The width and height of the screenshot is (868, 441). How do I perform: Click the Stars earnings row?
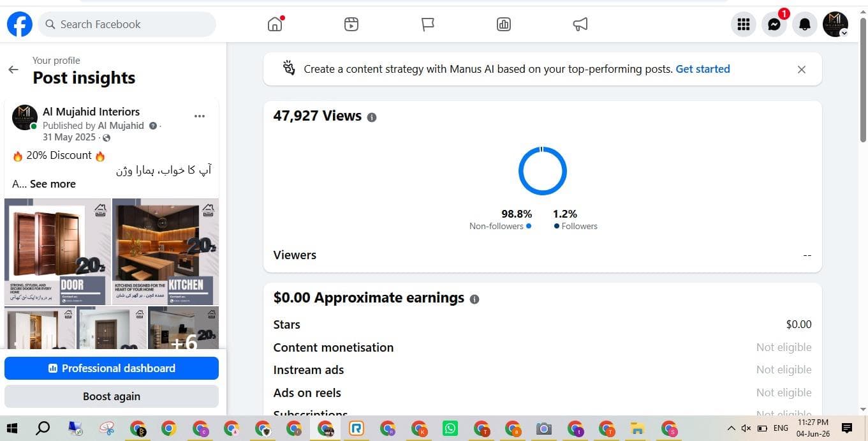pyautogui.click(x=542, y=324)
